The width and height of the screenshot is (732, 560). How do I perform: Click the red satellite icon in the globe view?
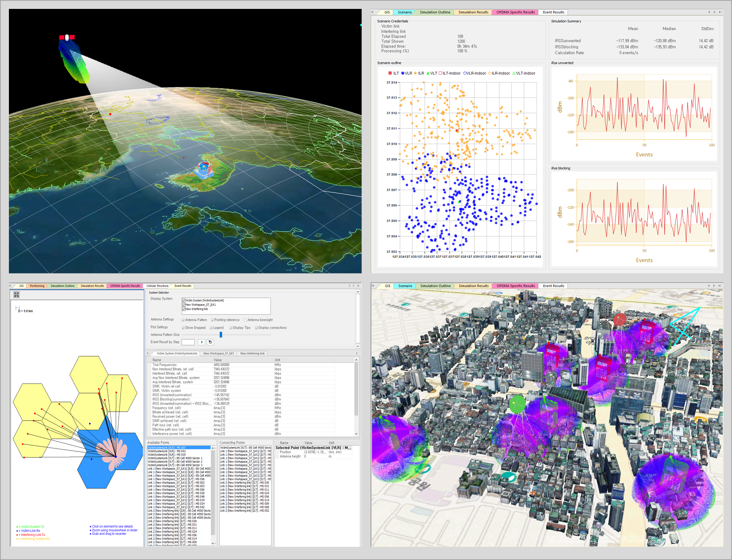pyautogui.click(x=67, y=37)
